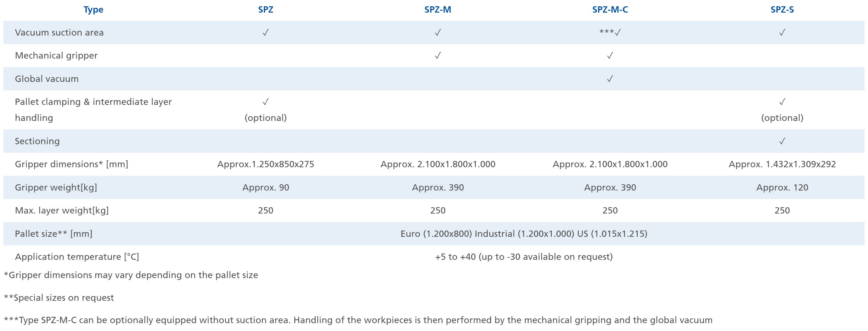Image resolution: width=868 pixels, height=331 pixels.
Task: Click the SPZ-S pallet clamping checkmark
Action: (782, 102)
